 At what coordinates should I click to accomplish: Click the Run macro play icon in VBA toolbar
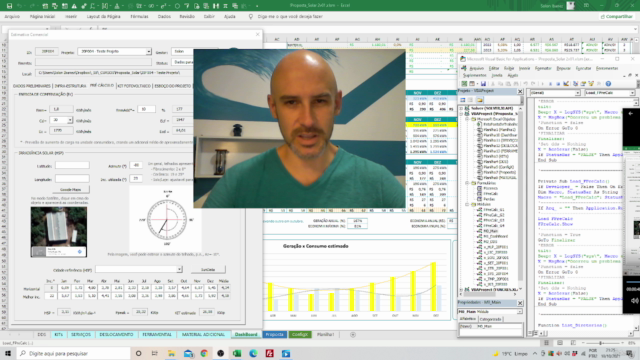[x=543, y=84]
